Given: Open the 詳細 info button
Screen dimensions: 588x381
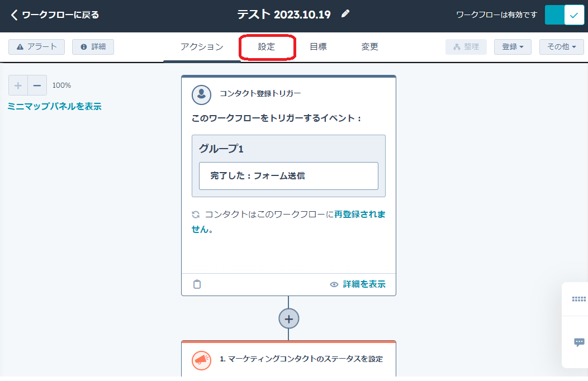Looking at the screenshot, I should tap(93, 47).
